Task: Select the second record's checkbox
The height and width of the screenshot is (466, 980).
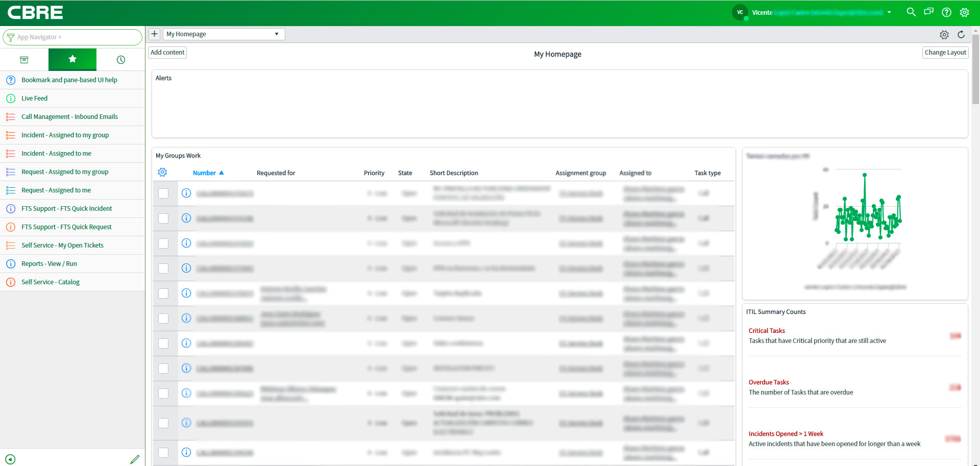Action: (x=163, y=218)
